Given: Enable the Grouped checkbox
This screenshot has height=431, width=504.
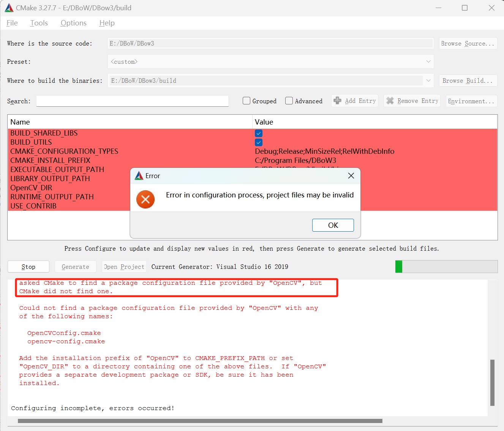Looking at the screenshot, I should tap(246, 101).
